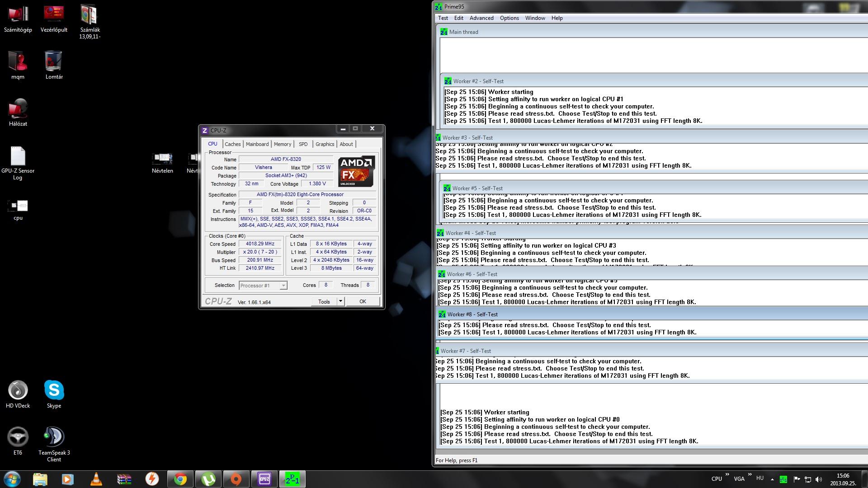
Task: Open the Vezérlőpult desktop icon
Action: pos(54,19)
